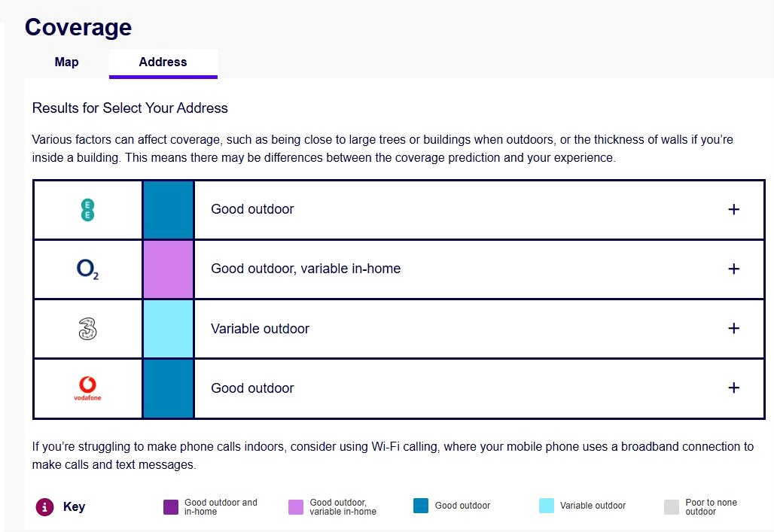Click the Three network logo
774x532 pixels.
click(88, 329)
